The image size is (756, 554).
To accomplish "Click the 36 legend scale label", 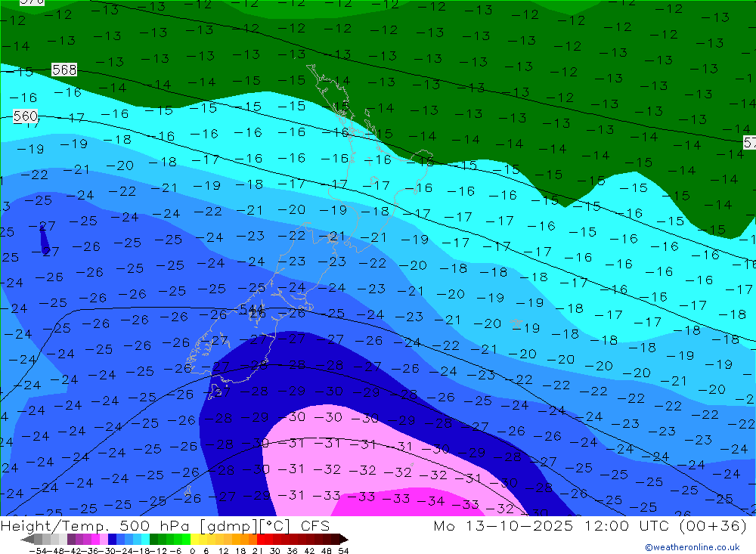I will coord(292,551).
